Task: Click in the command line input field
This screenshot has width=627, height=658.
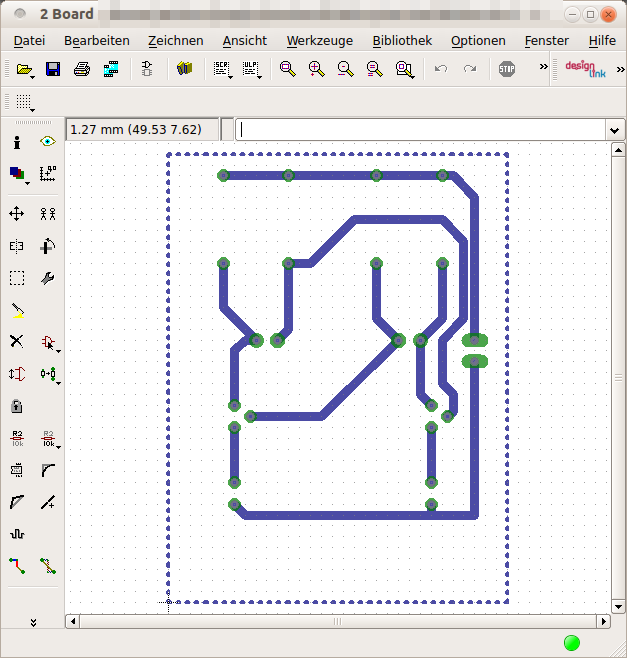Action: (x=420, y=130)
